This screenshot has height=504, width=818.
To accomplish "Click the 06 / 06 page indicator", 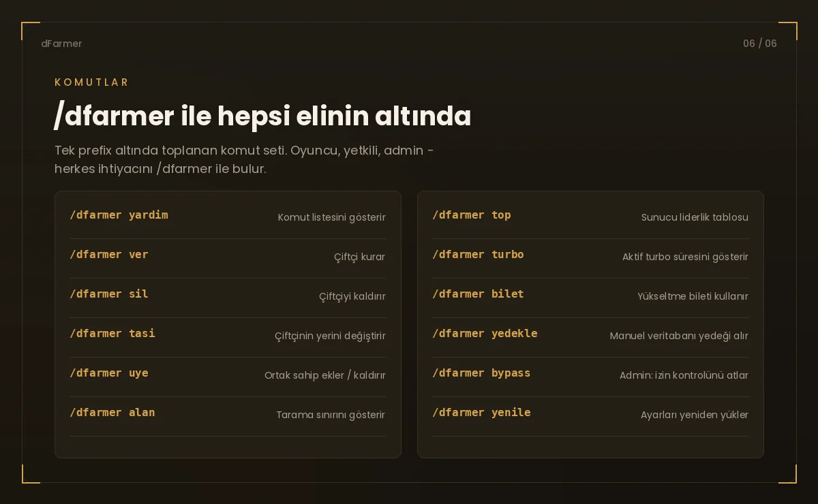I will pos(760,44).
